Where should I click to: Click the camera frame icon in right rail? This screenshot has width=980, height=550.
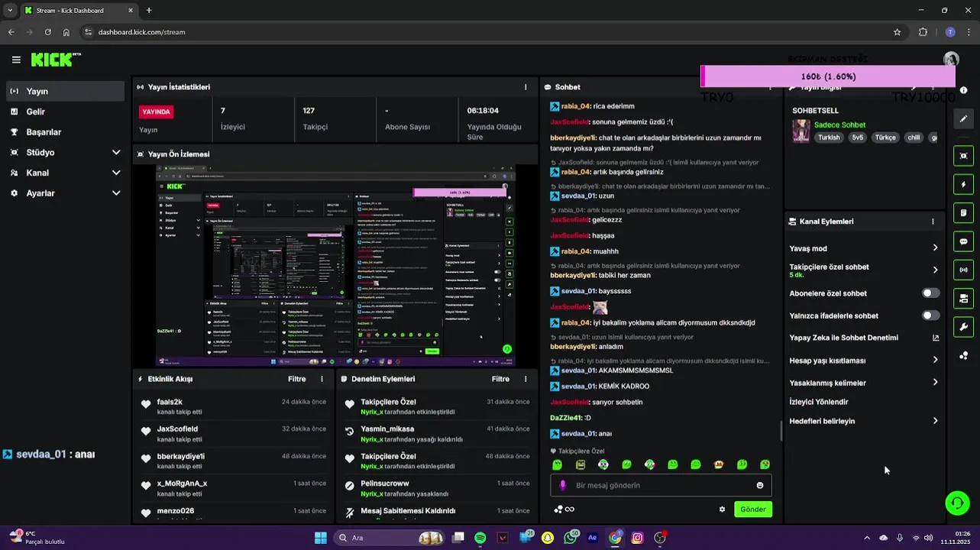964,156
